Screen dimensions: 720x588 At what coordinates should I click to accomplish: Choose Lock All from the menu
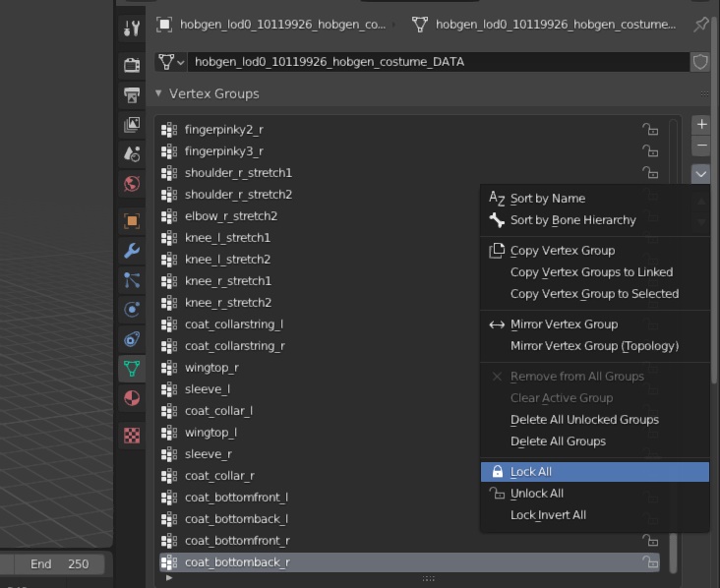click(531, 472)
